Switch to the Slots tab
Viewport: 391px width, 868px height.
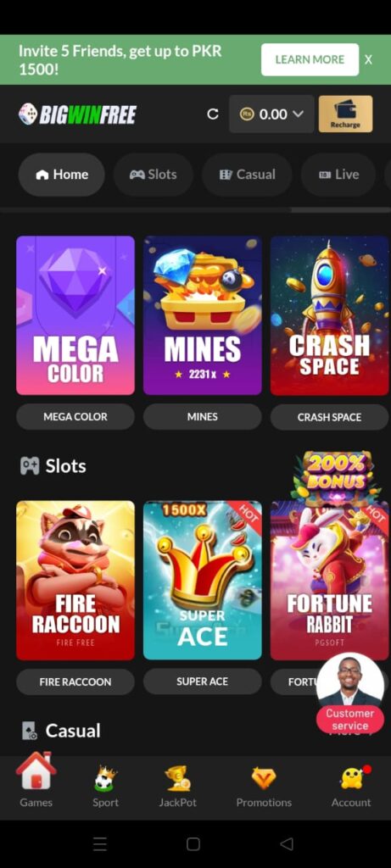(x=154, y=175)
